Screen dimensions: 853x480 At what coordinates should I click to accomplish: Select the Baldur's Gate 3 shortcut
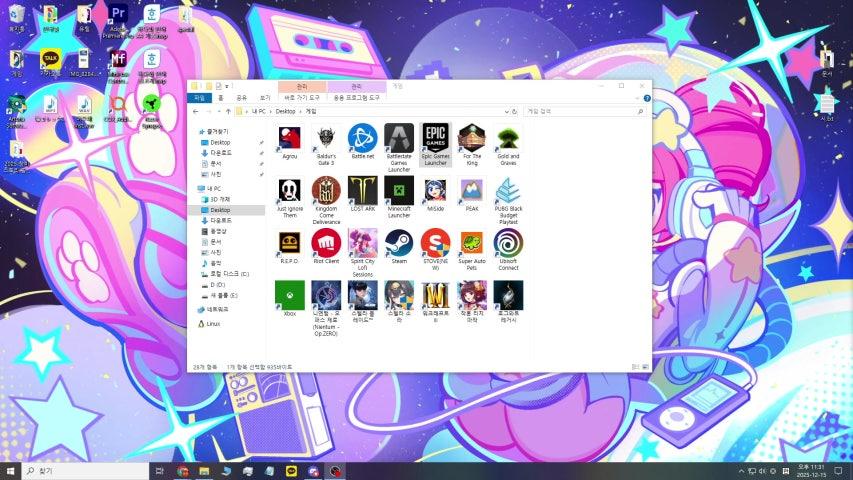tap(325, 138)
